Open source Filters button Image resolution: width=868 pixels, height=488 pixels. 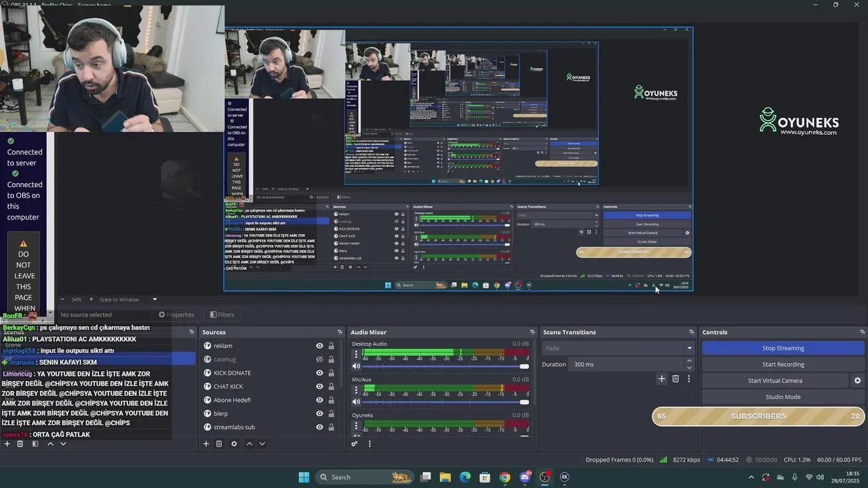(222, 314)
